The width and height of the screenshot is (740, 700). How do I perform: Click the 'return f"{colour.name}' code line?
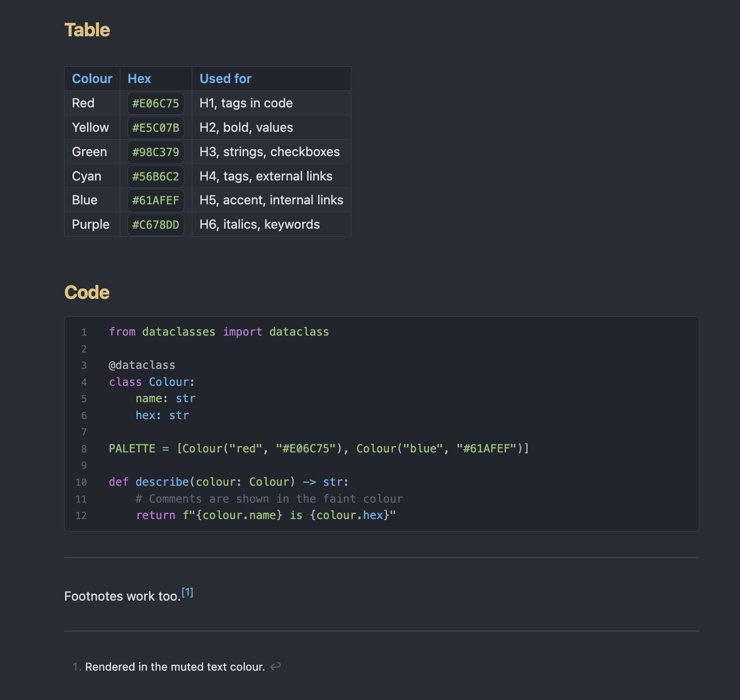coord(266,515)
